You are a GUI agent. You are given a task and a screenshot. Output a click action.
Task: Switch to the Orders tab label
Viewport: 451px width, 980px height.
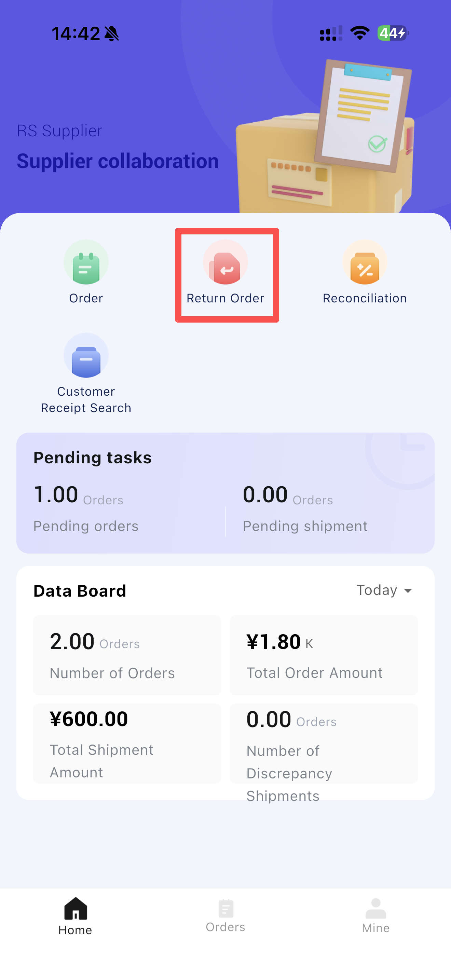click(x=225, y=927)
